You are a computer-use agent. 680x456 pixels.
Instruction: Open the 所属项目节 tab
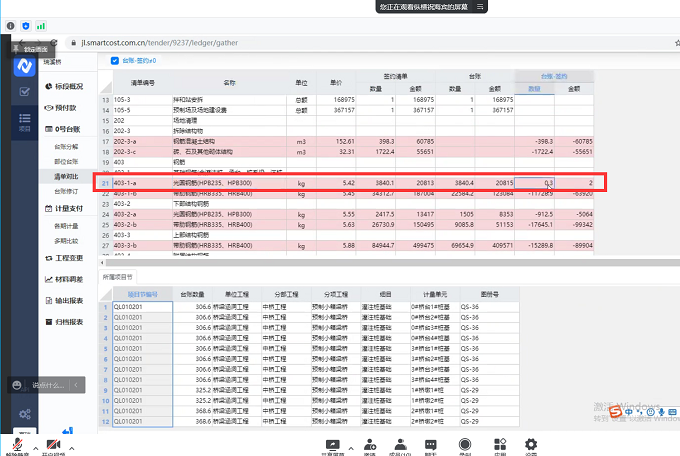click(x=118, y=276)
